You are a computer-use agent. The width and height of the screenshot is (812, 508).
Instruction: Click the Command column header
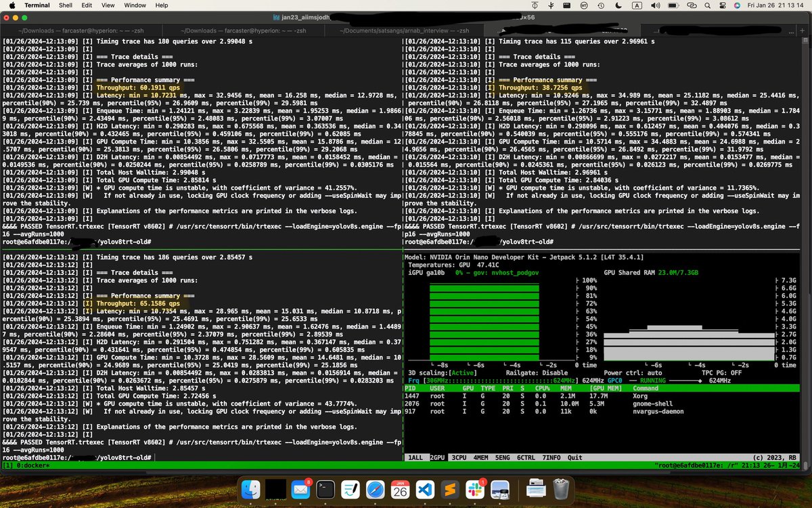[x=646, y=388]
